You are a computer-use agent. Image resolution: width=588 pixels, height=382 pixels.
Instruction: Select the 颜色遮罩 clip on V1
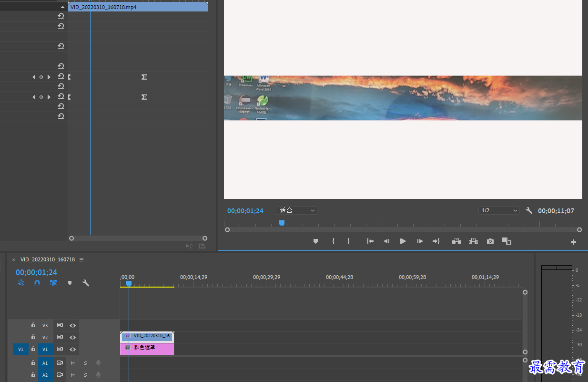point(147,349)
